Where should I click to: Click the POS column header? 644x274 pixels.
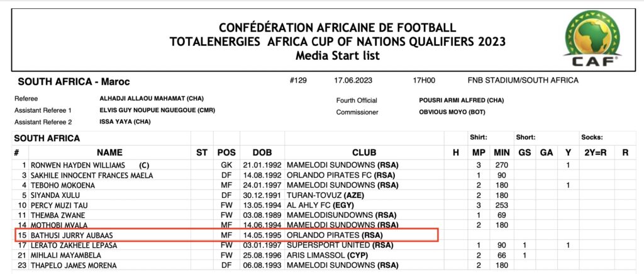(x=226, y=152)
